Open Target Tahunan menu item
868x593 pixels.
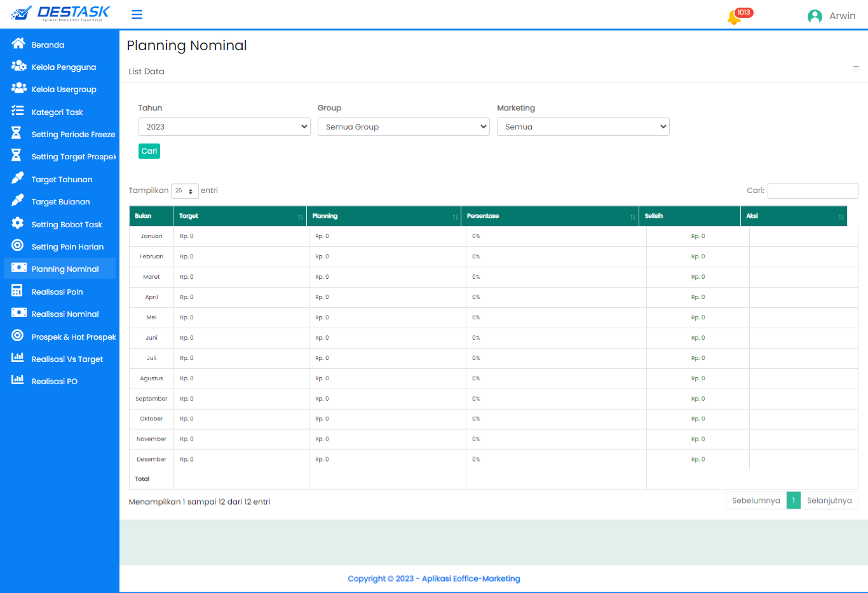coord(62,180)
